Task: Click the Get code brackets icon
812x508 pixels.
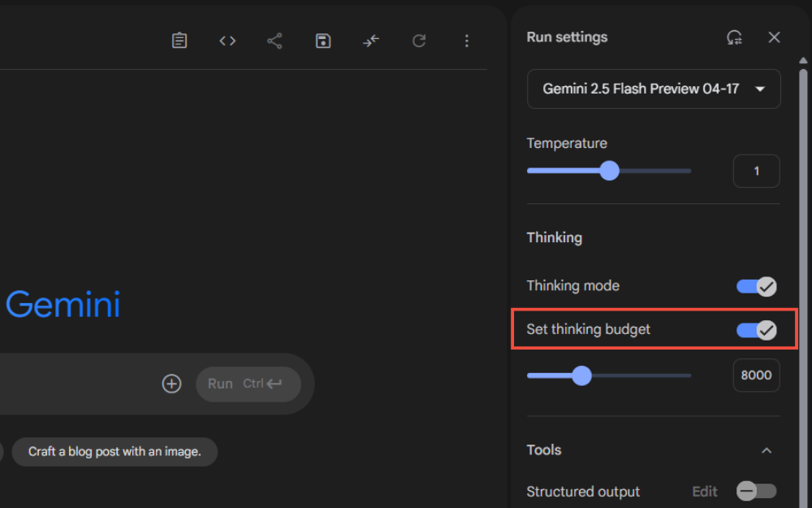Action: point(227,41)
